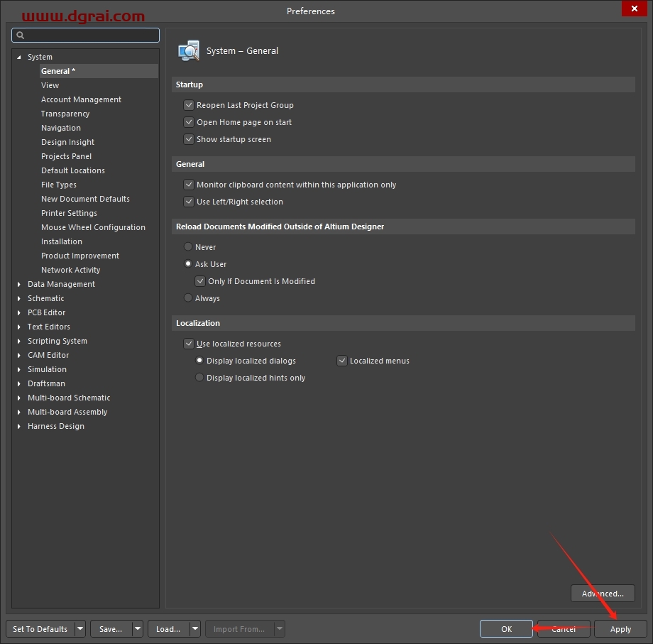Open the Mouse Wheel Configuration page

click(x=93, y=227)
